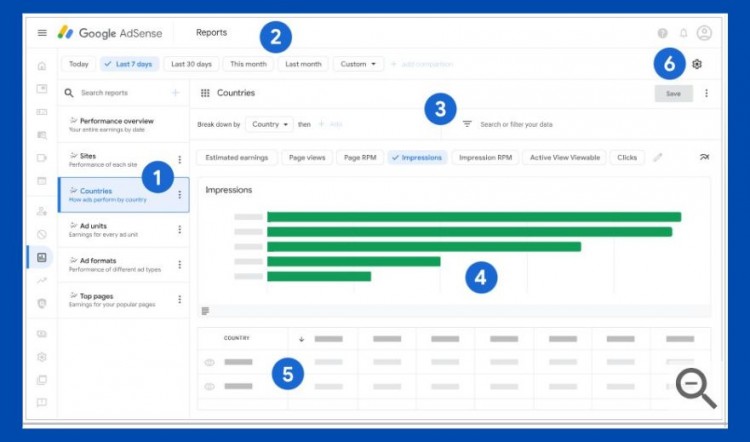This screenshot has width=750, height=442.
Task: Open the Ad units report
Action: point(123,230)
